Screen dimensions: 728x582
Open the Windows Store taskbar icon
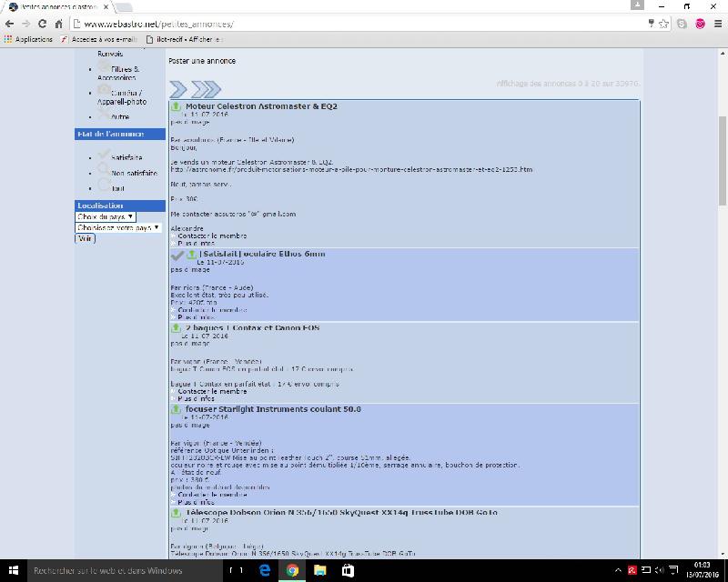(x=348, y=570)
